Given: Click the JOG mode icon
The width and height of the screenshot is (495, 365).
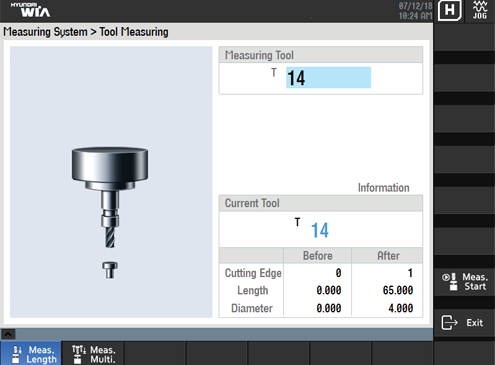Looking at the screenshot, I should click(480, 10).
